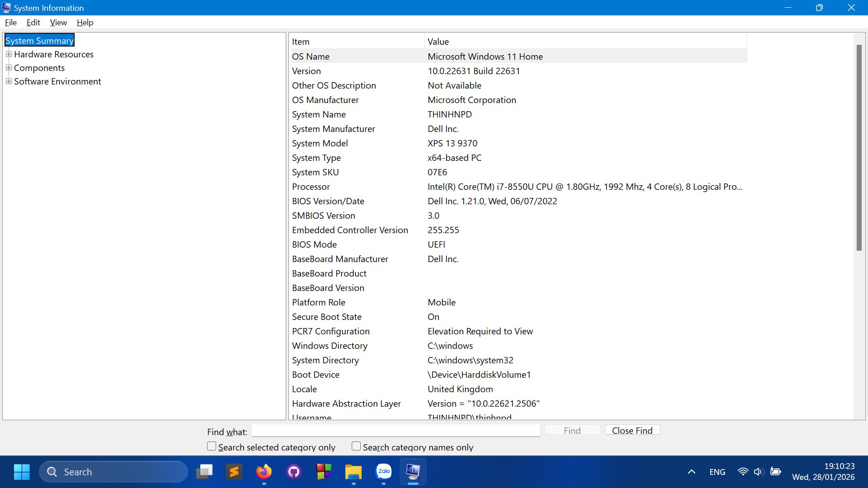Open the View menu

pos(58,23)
